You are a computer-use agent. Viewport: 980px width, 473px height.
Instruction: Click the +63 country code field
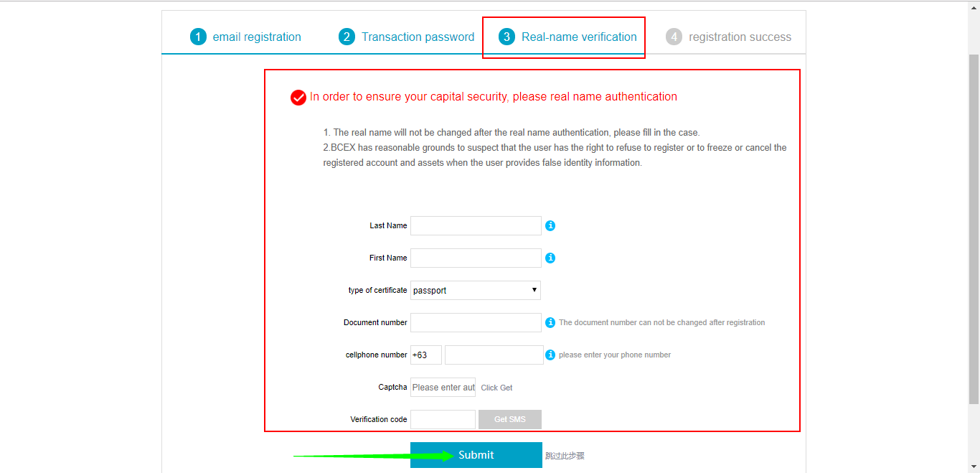tap(426, 355)
